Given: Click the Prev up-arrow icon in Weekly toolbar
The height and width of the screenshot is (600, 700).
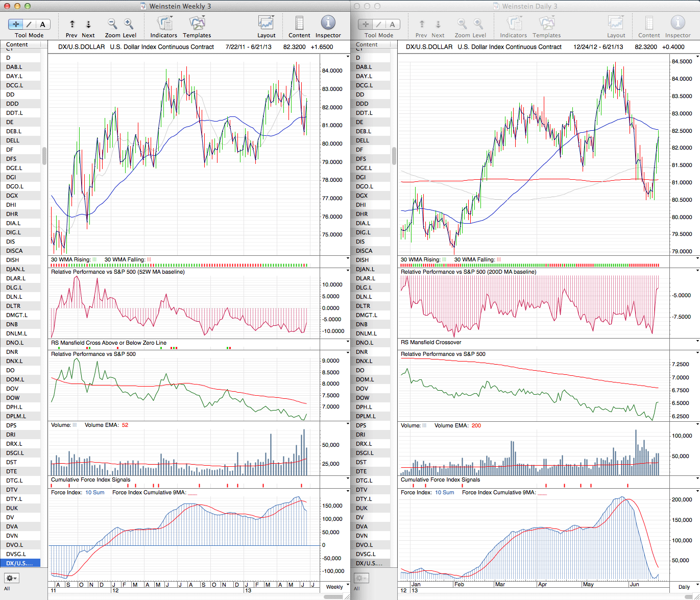Looking at the screenshot, I should [x=72, y=24].
